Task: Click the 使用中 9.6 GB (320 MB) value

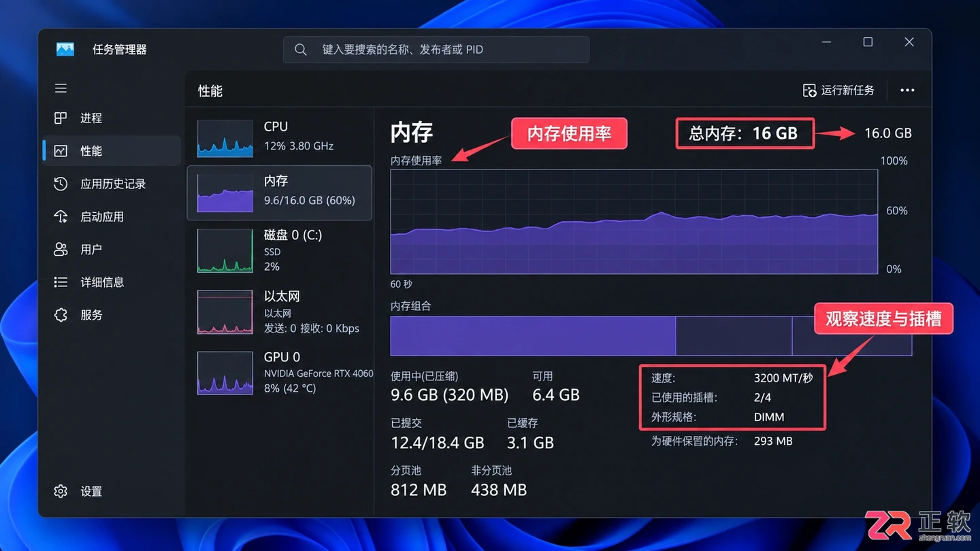Action: point(449,395)
